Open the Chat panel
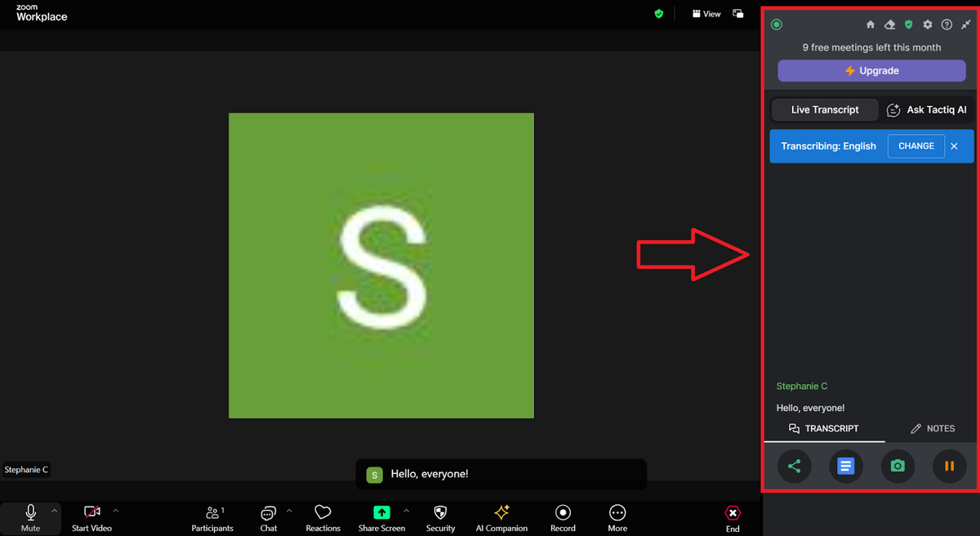Screen dimensions: 980x536 click(x=268, y=518)
